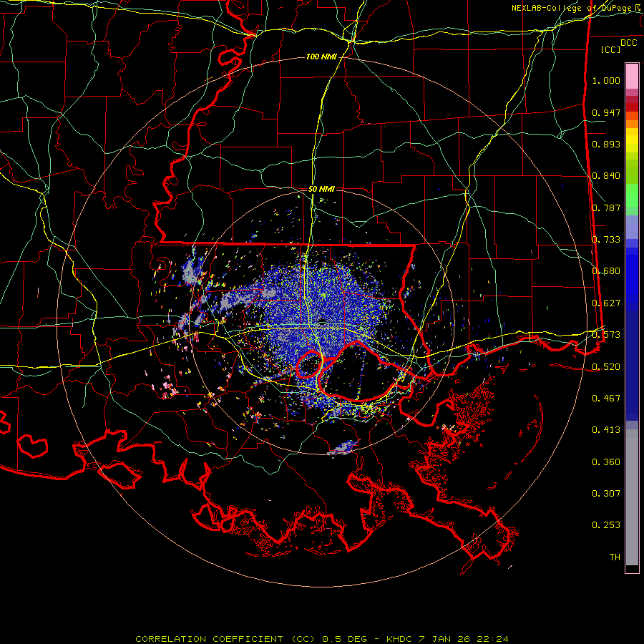Click the TH threshold label
The height and width of the screenshot is (644, 644).
(x=615, y=557)
